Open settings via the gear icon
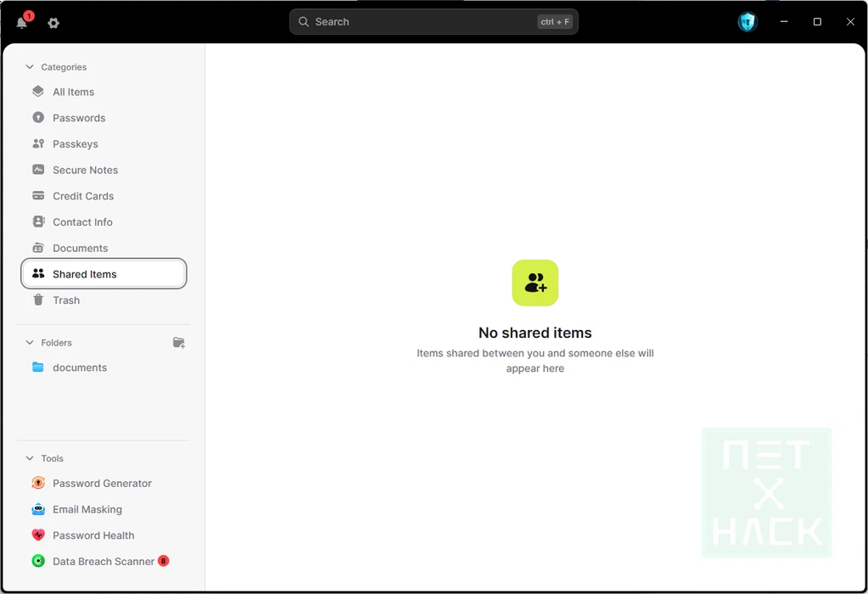The image size is (868, 594). [53, 23]
